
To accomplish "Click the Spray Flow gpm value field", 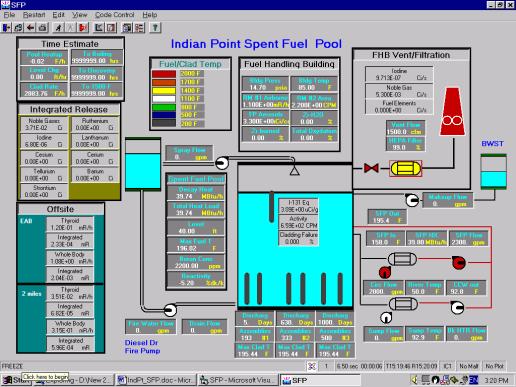I will pyautogui.click(x=189, y=154).
